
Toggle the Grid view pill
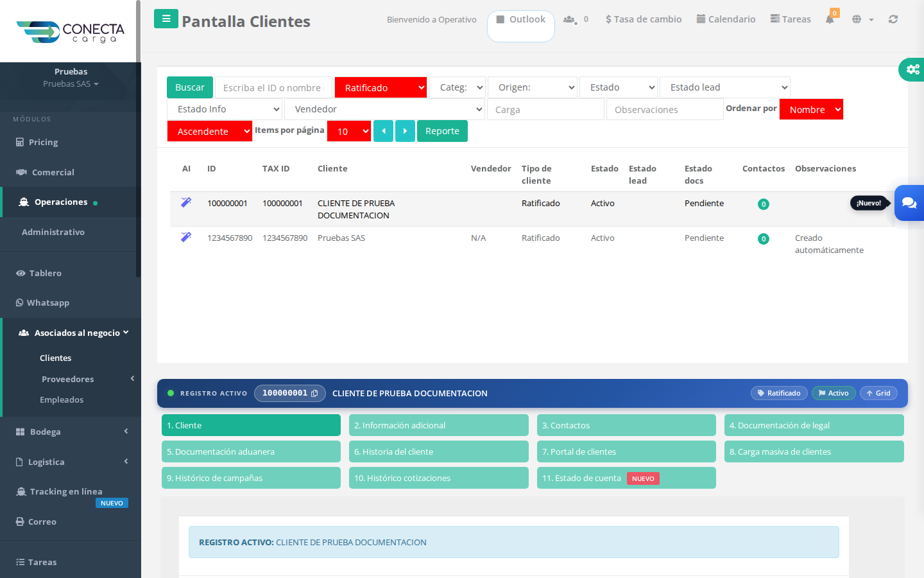[878, 393]
